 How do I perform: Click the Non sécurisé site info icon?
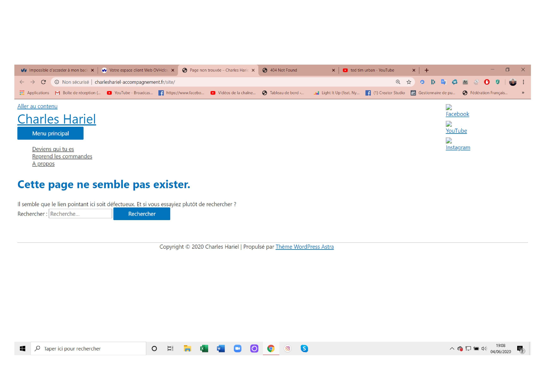pyautogui.click(x=57, y=82)
